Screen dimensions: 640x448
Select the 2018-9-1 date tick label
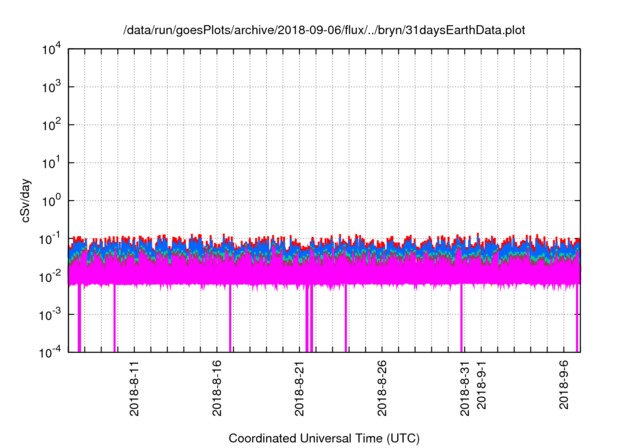click(x=481, y=385)
